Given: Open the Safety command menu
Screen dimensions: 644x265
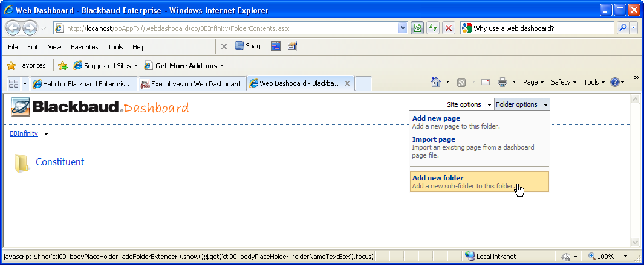Looking at the screenshot, I should tap(564, 82).
